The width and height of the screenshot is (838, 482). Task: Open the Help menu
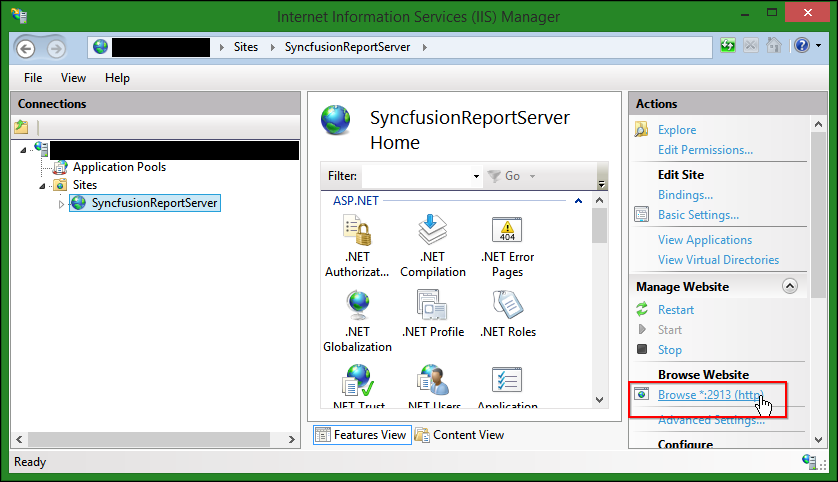click(x=117, y=78)
